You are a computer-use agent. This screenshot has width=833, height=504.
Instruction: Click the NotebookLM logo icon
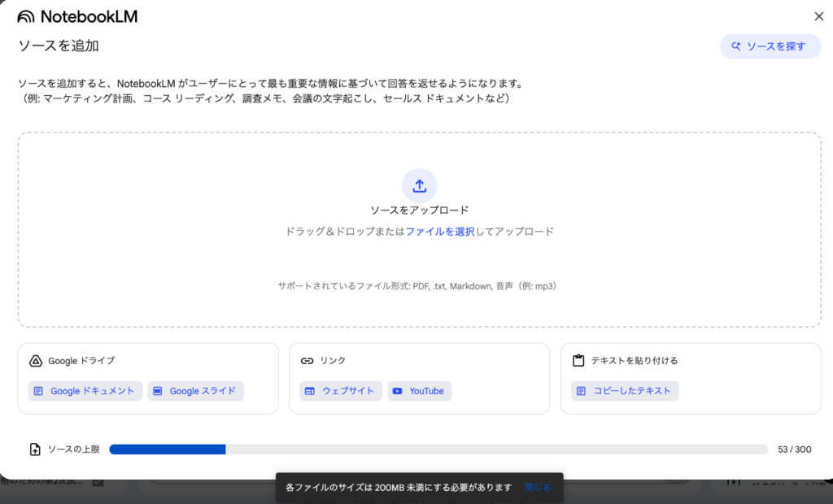[25, 17]
